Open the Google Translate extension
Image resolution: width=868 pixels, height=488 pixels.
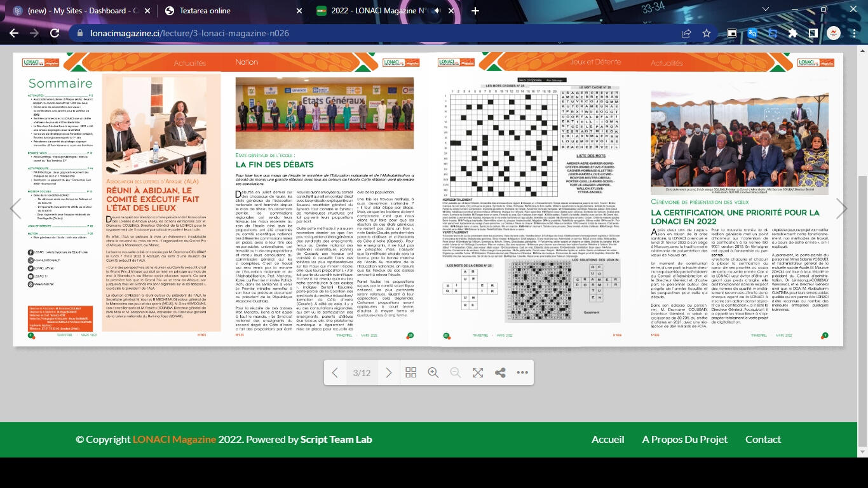click(x=752, y=33)
